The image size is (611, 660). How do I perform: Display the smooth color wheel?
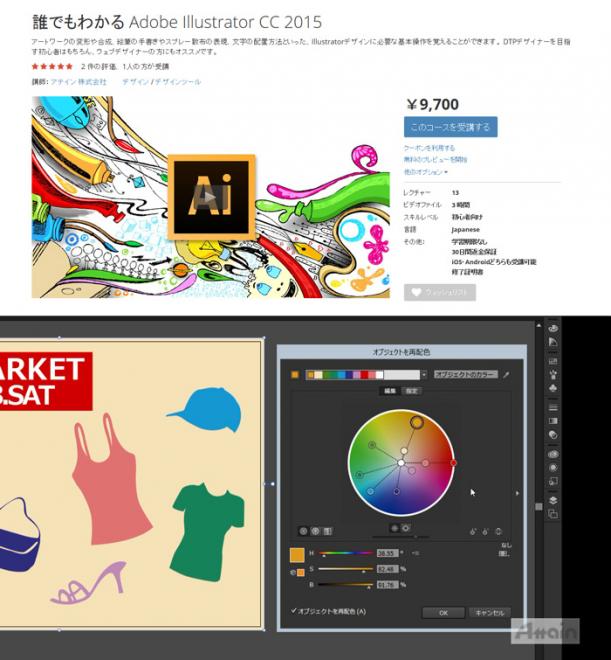coord(303,531)
